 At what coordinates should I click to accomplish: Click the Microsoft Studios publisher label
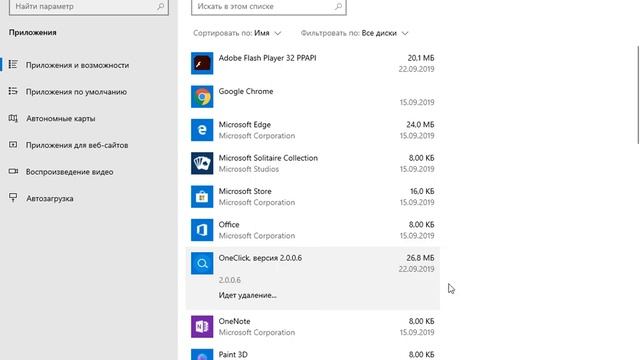click(x=249, y=169)
